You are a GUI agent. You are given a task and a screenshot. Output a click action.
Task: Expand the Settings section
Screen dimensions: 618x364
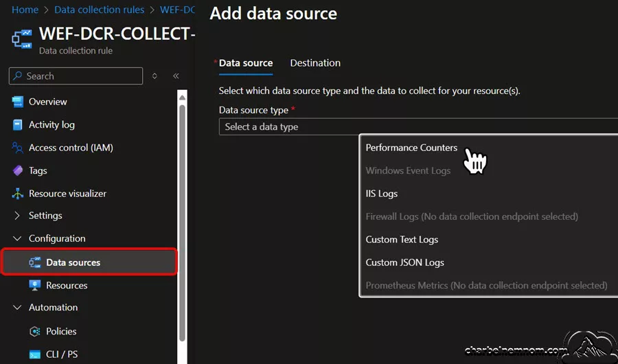click(x=17, y=216)
